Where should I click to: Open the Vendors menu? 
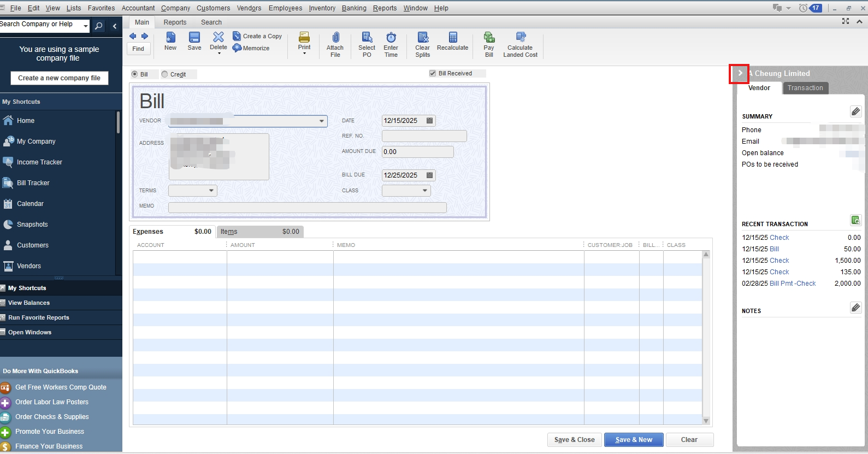point(249,8)
